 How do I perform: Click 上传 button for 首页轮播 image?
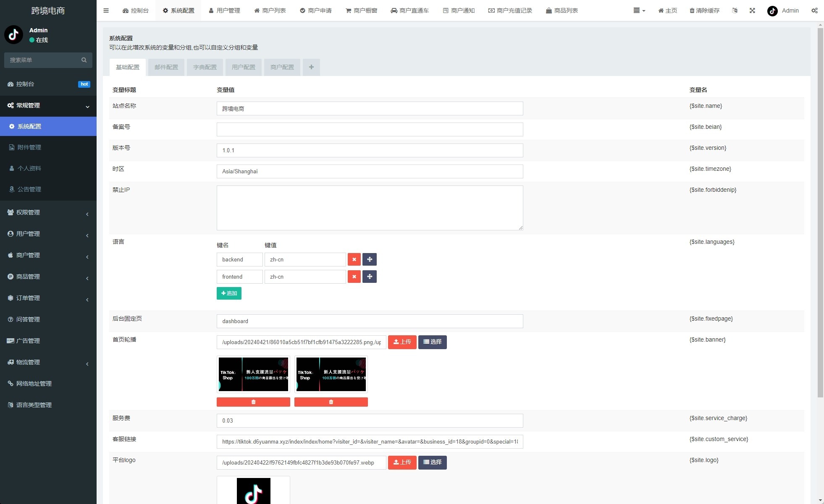(x=402, y=342)
